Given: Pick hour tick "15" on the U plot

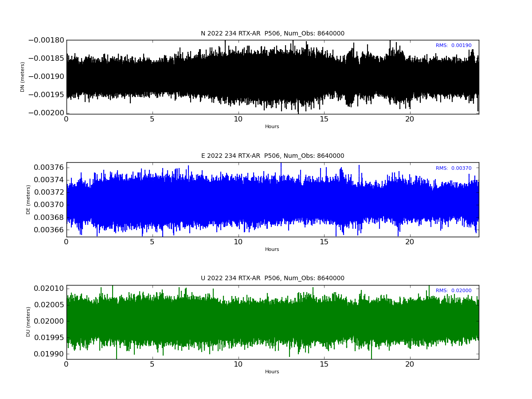Looking at the screenshot, I should (324, 364).
